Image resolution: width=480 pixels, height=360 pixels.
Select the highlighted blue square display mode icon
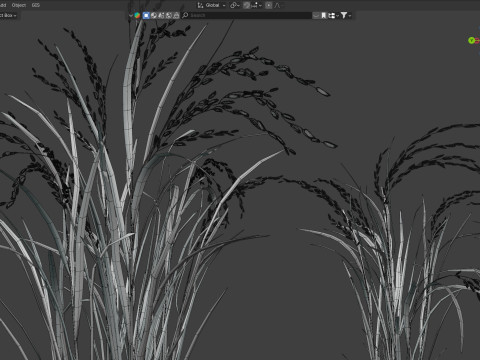click(146, 15)
